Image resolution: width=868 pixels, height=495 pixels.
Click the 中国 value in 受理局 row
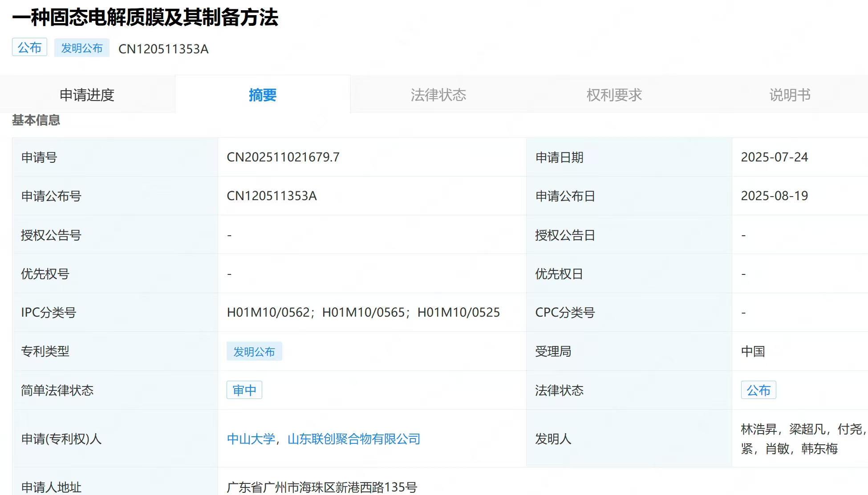tap(753, 351)
